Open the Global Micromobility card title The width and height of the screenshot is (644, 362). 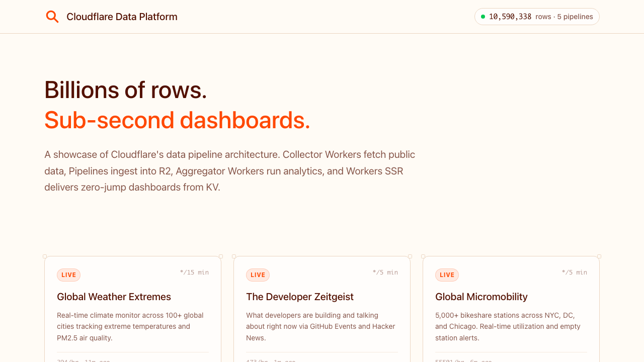tap(481, 297)
